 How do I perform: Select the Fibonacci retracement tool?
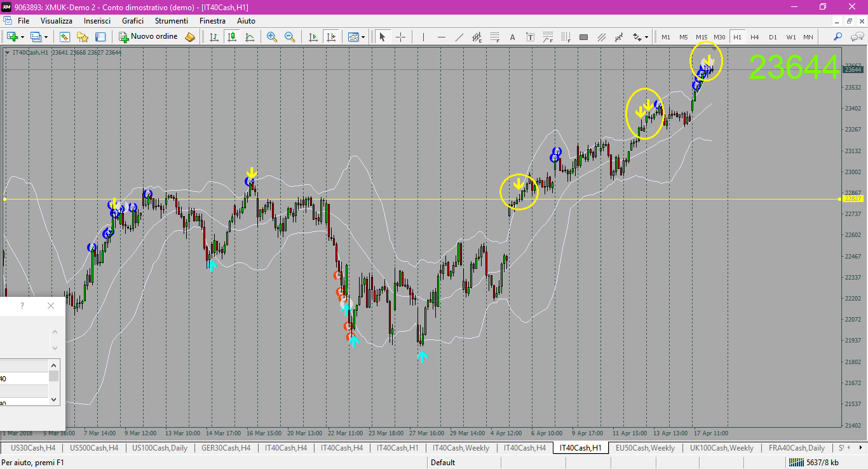(x=494, y=37)
